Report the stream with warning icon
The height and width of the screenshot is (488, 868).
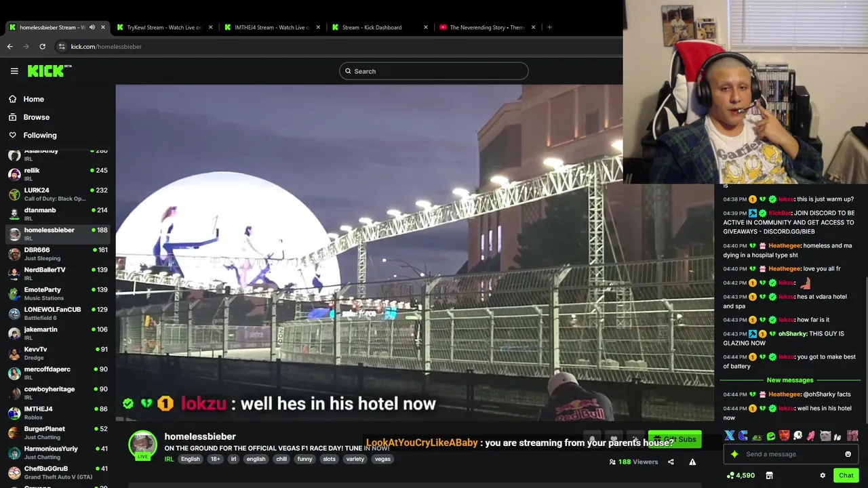(692, 462)
